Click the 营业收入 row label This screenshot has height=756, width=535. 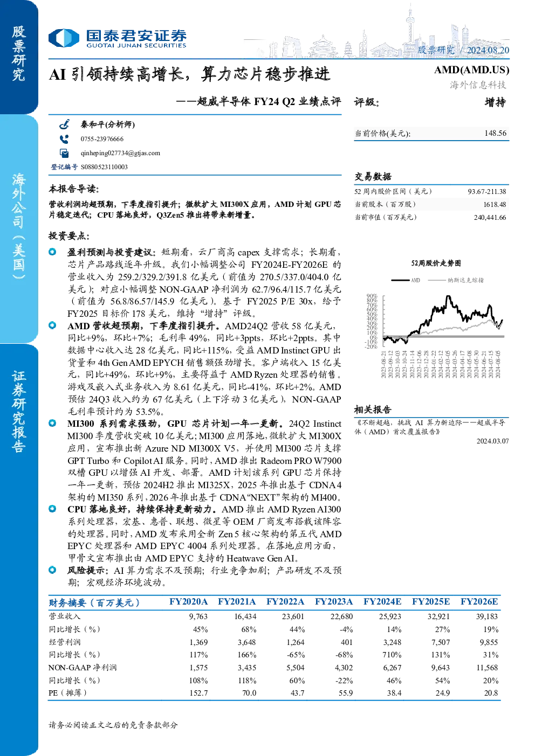(x=65, y=616)
